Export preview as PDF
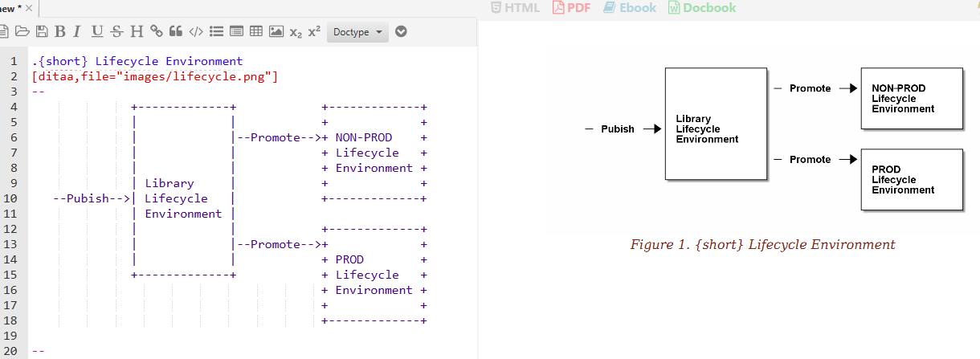980x359 pixels. coord(571,8)
